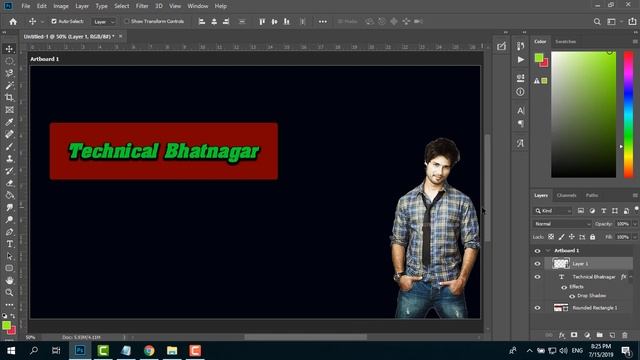Click Search icon in options bar
The image size is (640, 360).
(597, 22)
